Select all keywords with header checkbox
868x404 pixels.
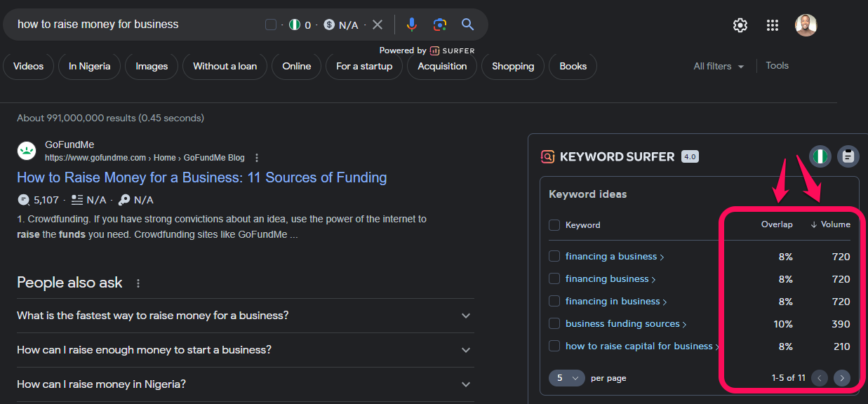tap(554, 225)
